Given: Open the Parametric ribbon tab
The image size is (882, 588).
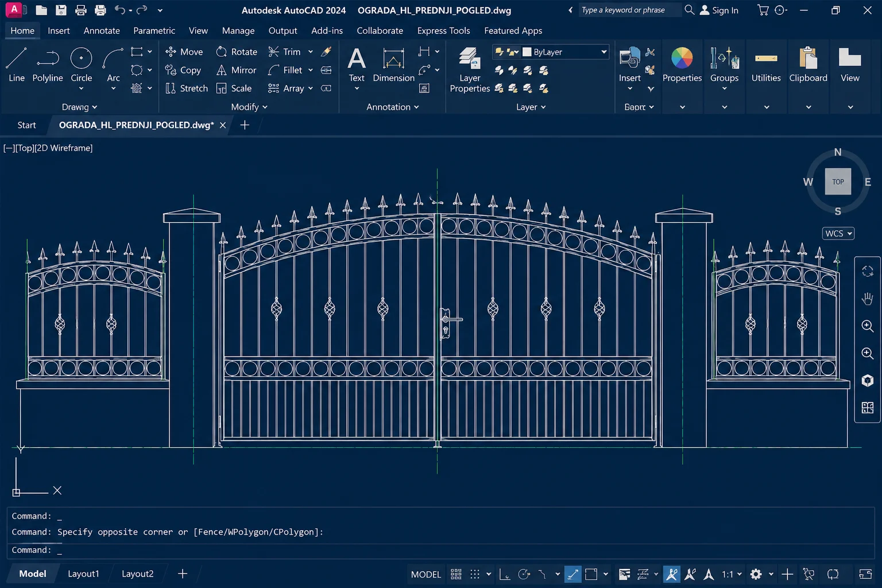Looking at the screenshot, I should [x=154, y=30].
